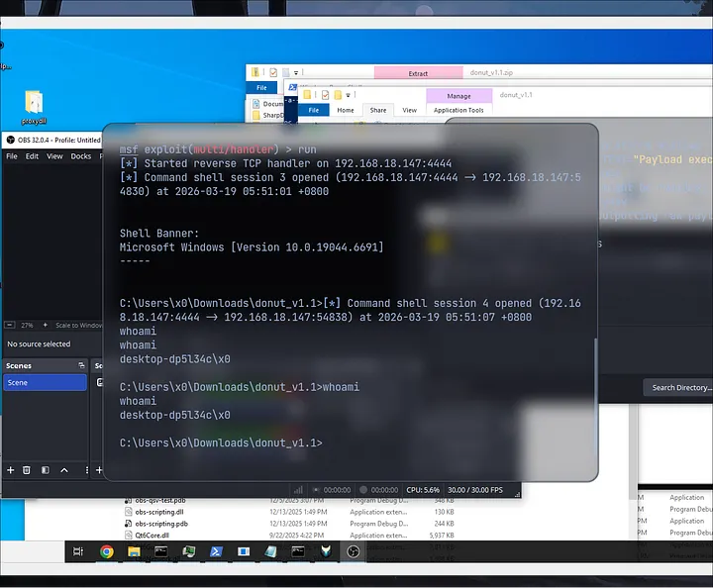Viewport: 713px width, 588px height.
Task: Open the blue fox-head app in taskbar
Action: pos(326,551)
